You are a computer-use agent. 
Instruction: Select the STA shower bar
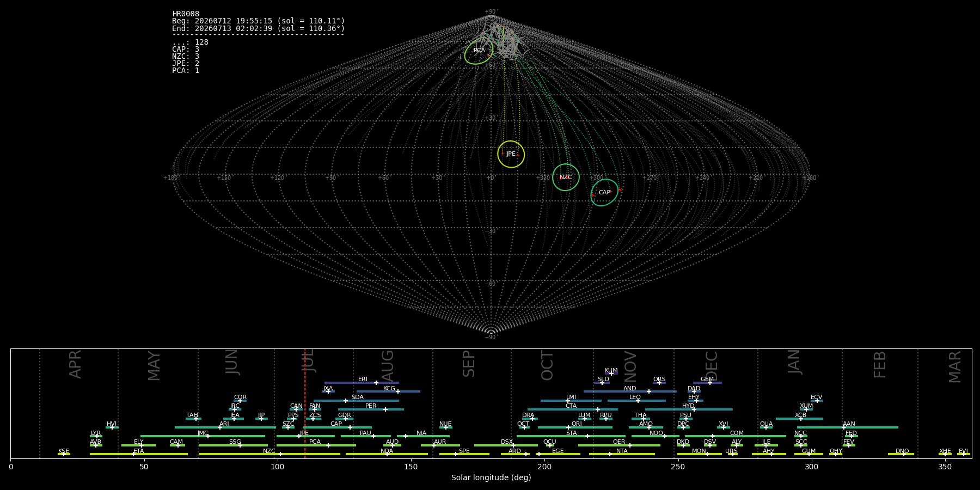point(571,436)
